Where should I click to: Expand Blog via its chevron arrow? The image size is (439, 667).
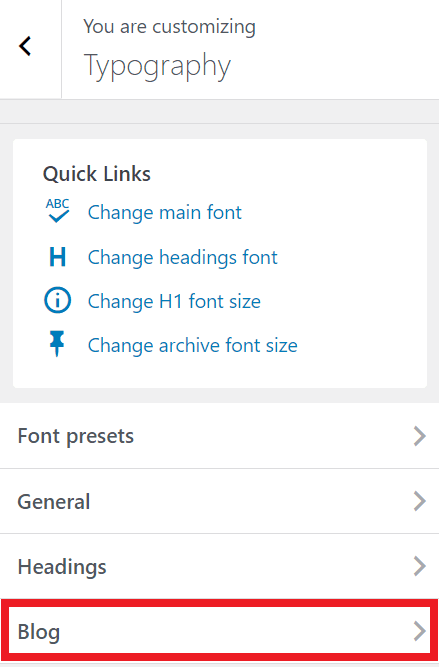click(419, 631)
